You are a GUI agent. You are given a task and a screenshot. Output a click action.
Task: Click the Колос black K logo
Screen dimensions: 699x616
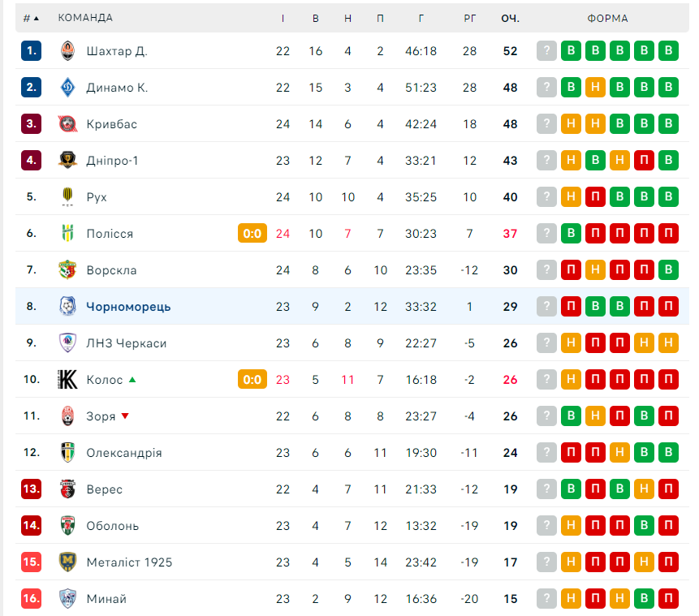pos(67,379)
